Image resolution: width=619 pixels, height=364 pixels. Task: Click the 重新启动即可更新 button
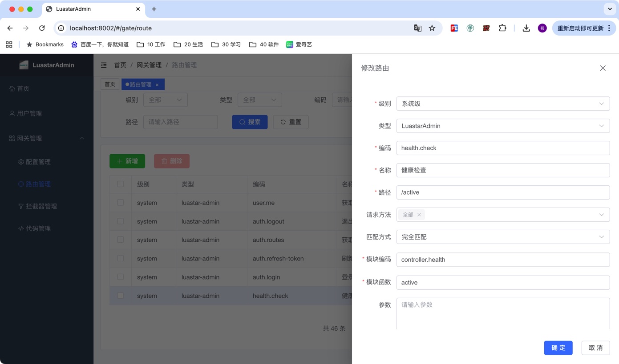pyautogui.click(x=584, y=28)
